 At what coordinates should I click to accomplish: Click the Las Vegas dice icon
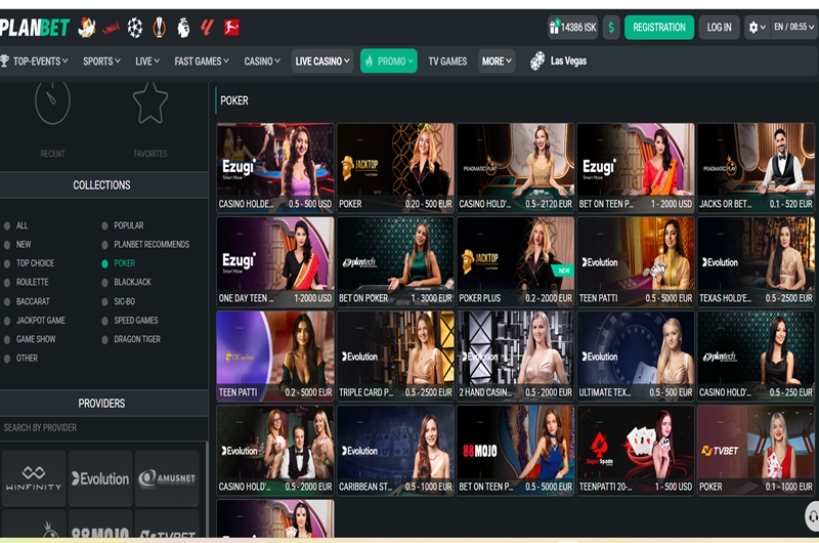[537, 61]
